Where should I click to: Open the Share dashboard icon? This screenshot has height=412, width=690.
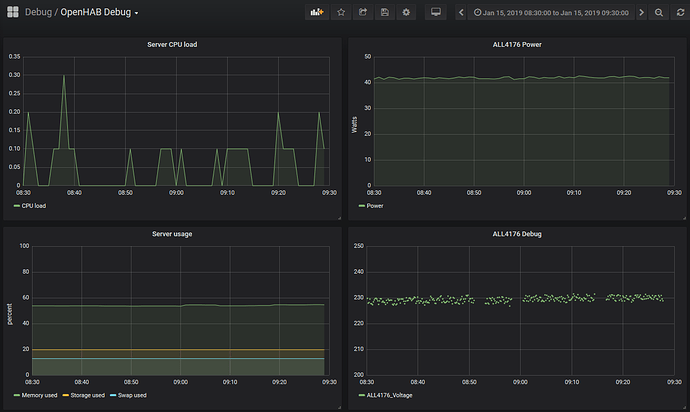coord(363,12)
